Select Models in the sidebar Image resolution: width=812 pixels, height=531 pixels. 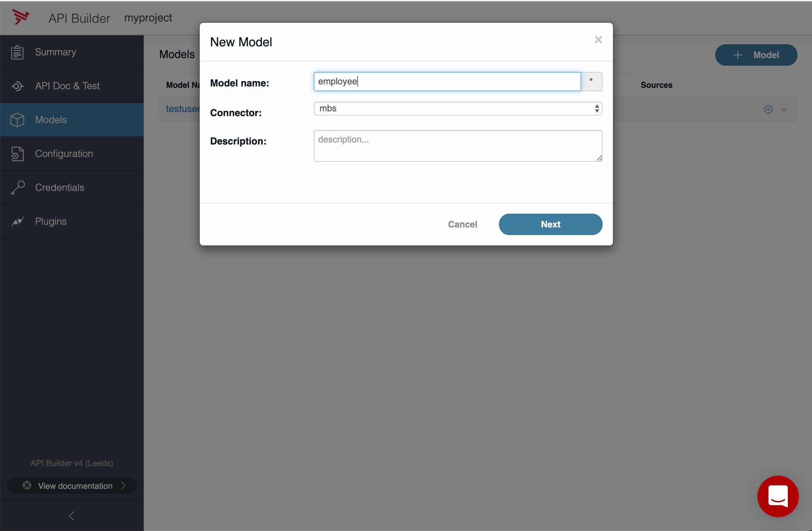pyautogui.click(x=72, y=120)
